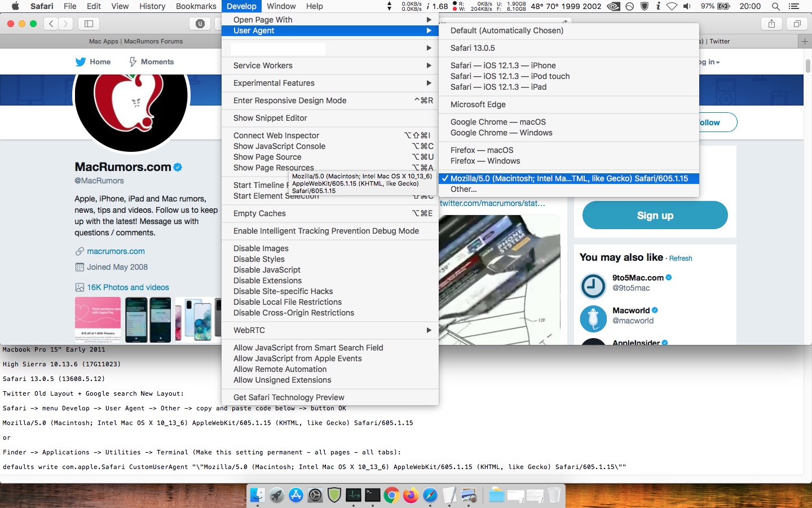Select the checked custom Mozilla/5.0 agent
Viewport: 812px width, 508px height.
pyautogui.click(x=569, y=178)
